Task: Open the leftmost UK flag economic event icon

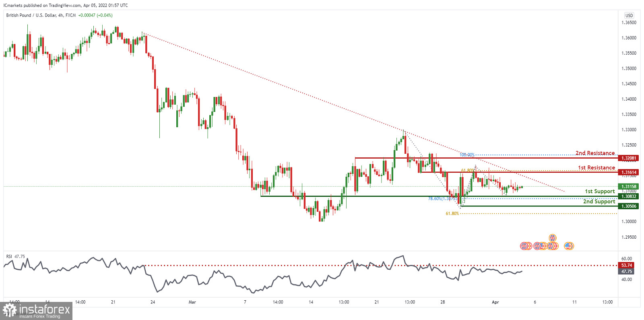Action: click(x=524, y=246)
